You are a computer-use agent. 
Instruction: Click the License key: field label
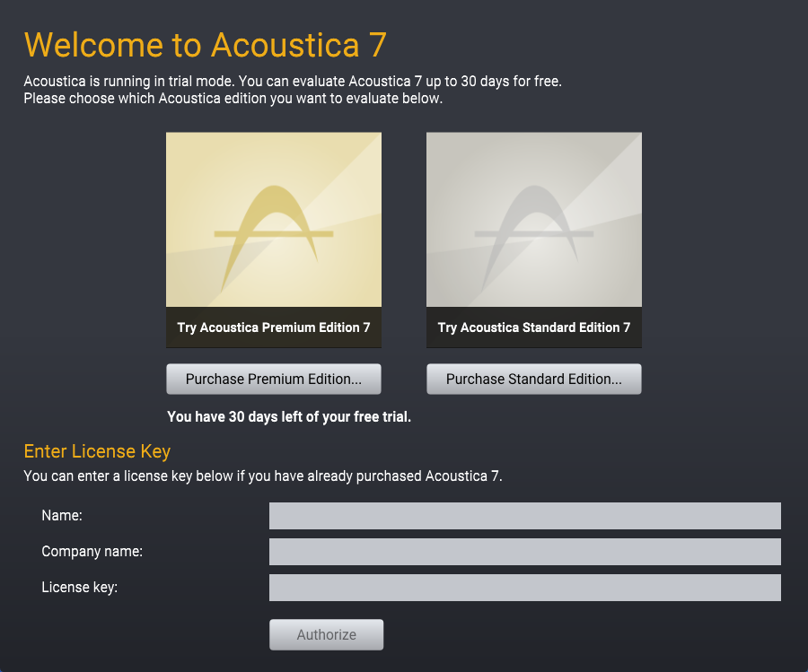79,588
